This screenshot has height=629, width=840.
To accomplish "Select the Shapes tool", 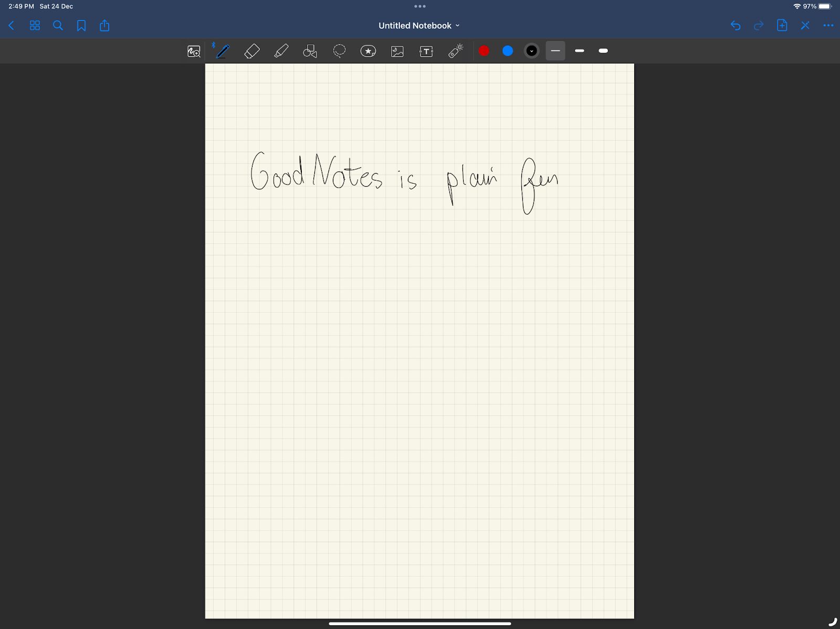I will [310, 51].
